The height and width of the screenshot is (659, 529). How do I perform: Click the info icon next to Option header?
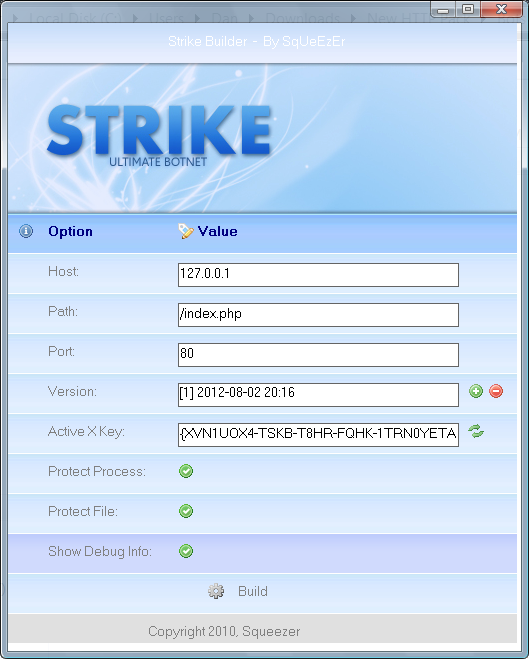tap(26, 231)
